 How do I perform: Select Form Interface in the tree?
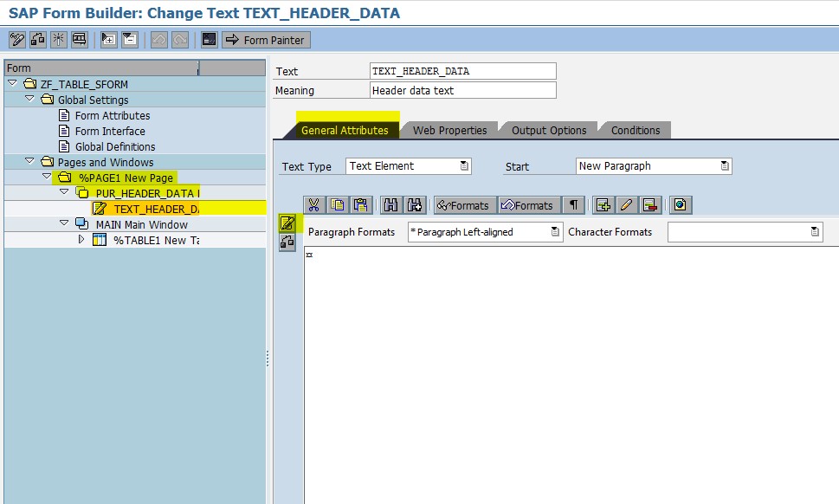(x=110, y=131)
